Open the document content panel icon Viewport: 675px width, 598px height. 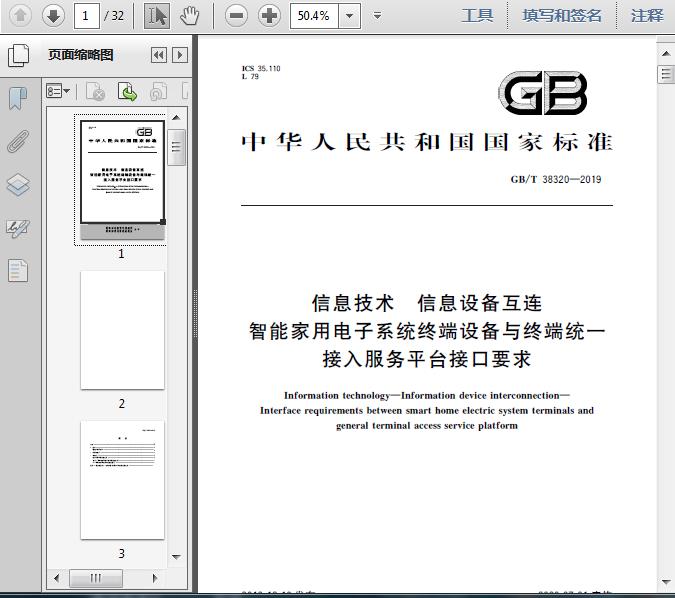point(18,270)
